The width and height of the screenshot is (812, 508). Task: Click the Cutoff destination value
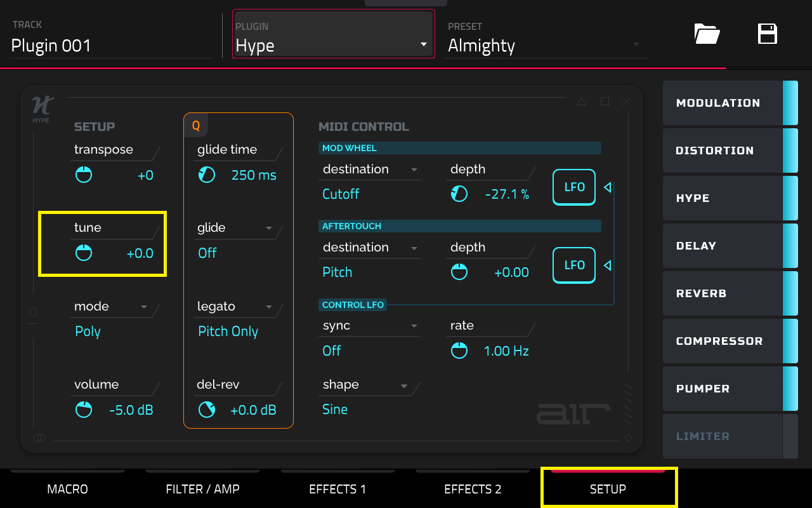341,194
